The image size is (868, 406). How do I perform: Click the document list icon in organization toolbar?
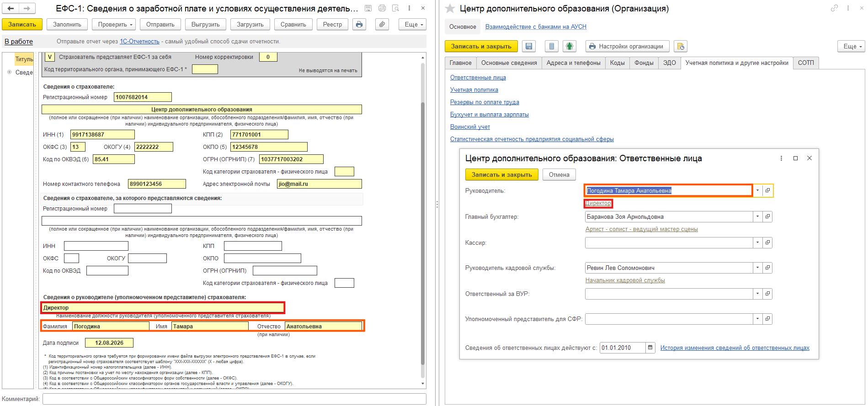click(x=552, y=46)
